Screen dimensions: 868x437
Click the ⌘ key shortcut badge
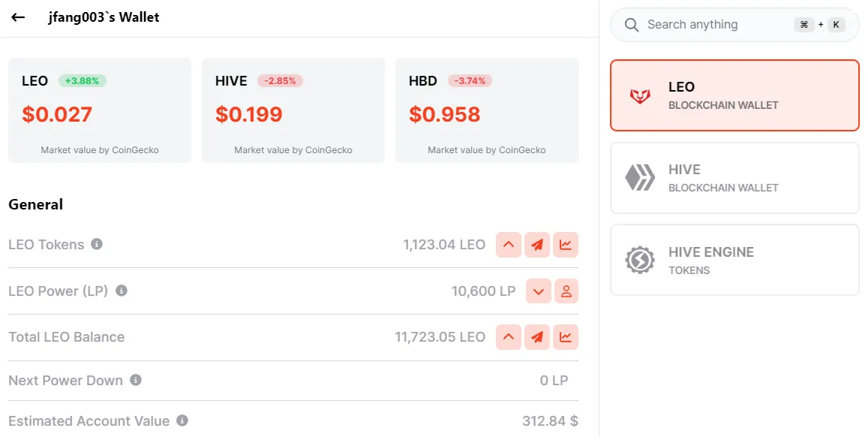coord(804,24)
